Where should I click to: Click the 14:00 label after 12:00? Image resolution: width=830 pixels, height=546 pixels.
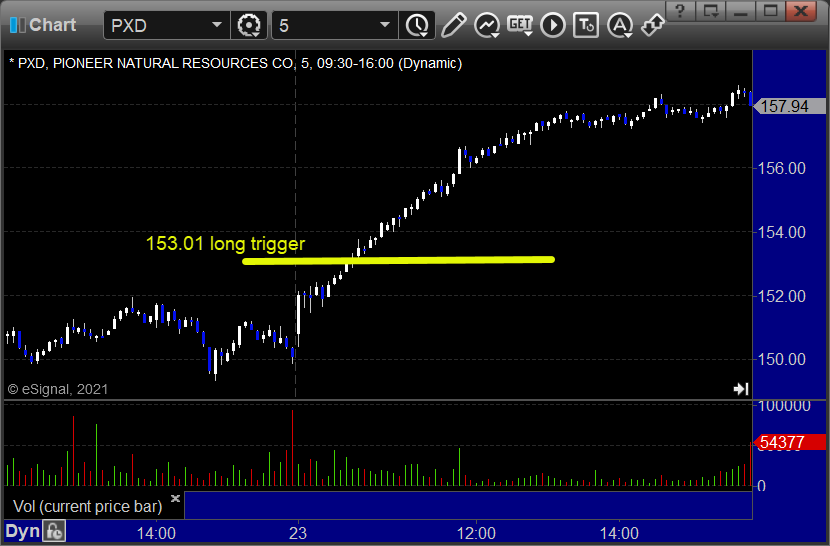point(619,533)
